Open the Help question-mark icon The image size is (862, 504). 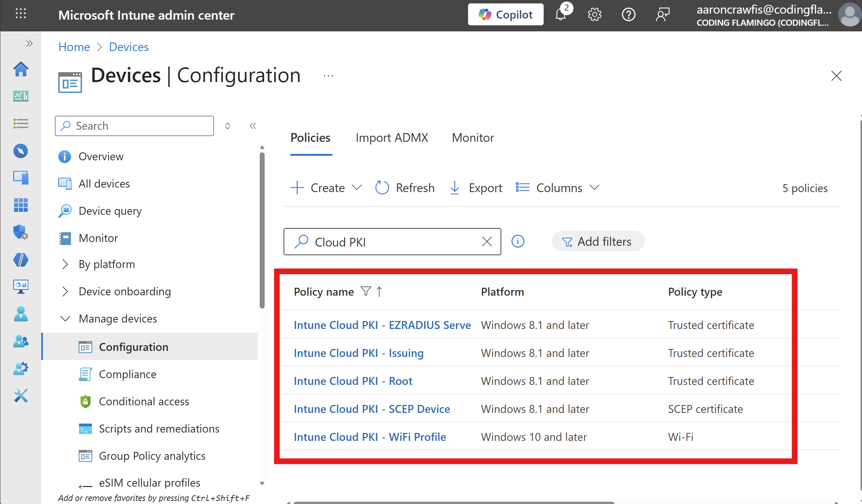(x=628, y=14)
